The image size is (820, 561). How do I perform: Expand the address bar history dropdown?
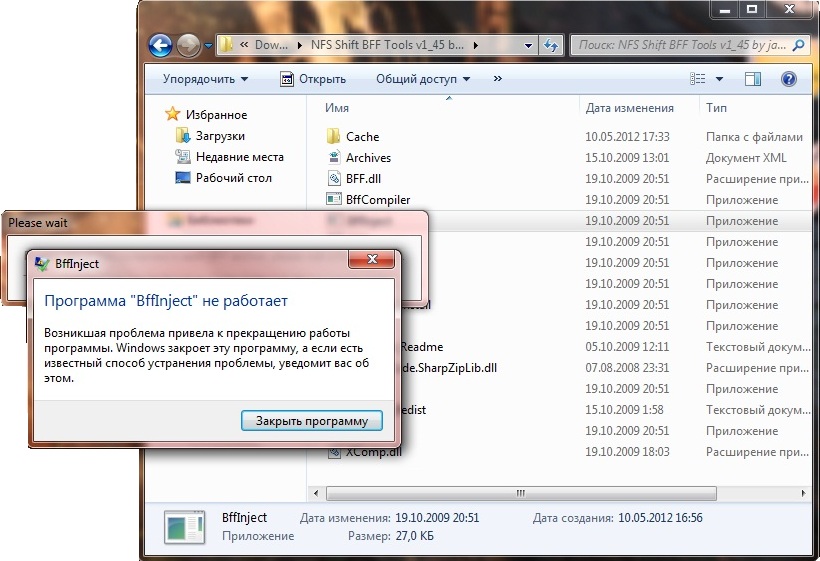pyautogui.click(x=528, y=45)
